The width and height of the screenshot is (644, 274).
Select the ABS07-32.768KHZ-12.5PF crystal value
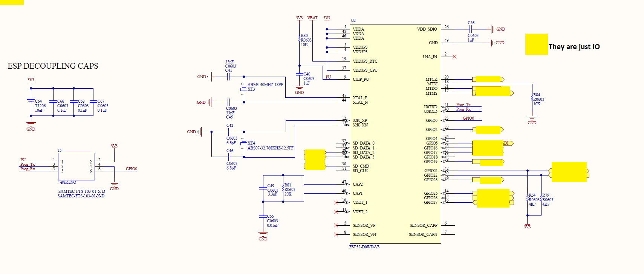tap(271, 148)
